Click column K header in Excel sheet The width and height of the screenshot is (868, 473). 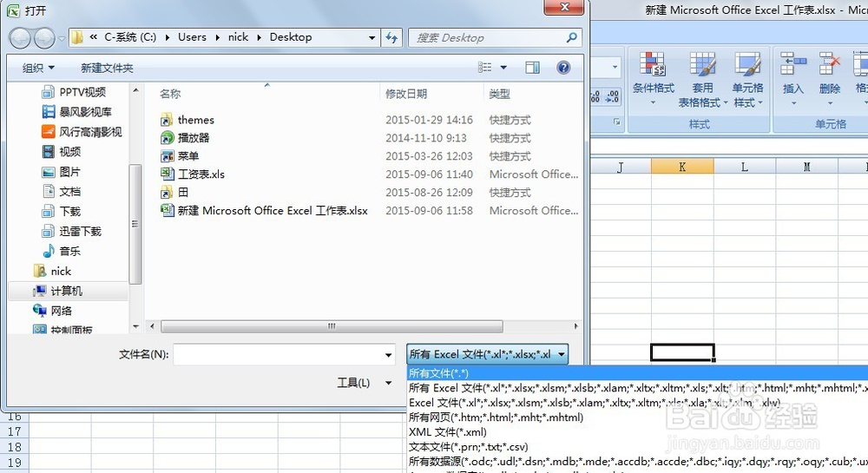(x=682, y=167)
